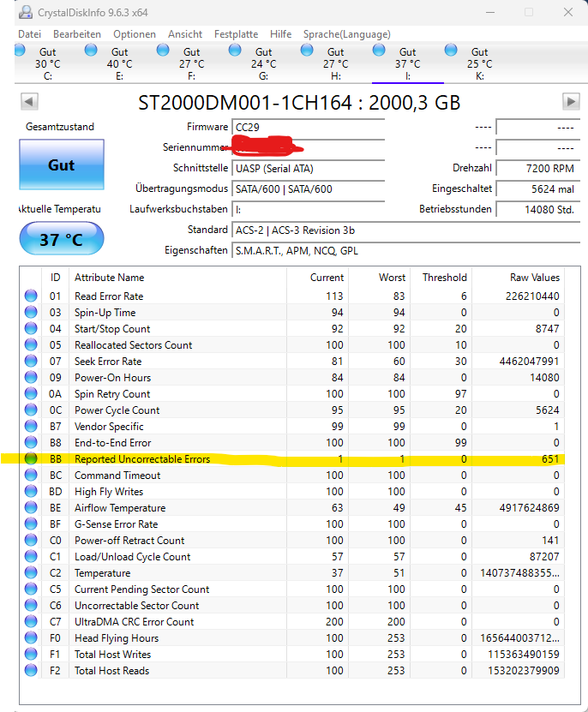Image resolution: width=588 pixels, height=712 pixels.
Task: Click the status orb for UltraDMA CRC Error Count
Action: tap(31, 622)
